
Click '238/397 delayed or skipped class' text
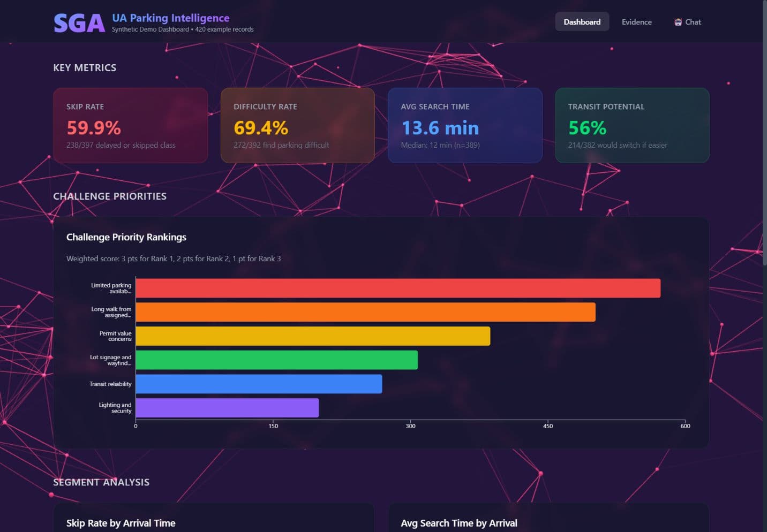121,145
